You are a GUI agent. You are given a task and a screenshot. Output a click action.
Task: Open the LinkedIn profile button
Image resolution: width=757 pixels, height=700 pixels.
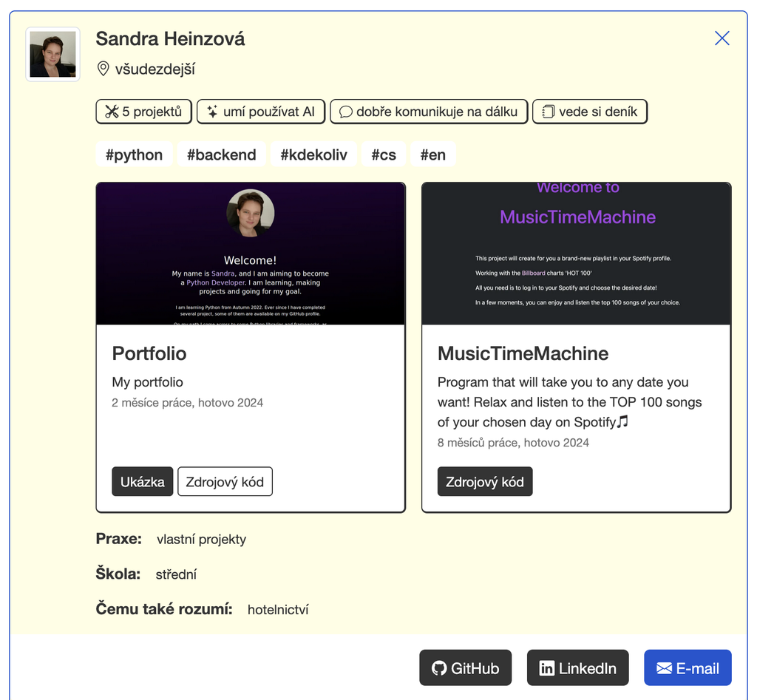tap(577, 668)
